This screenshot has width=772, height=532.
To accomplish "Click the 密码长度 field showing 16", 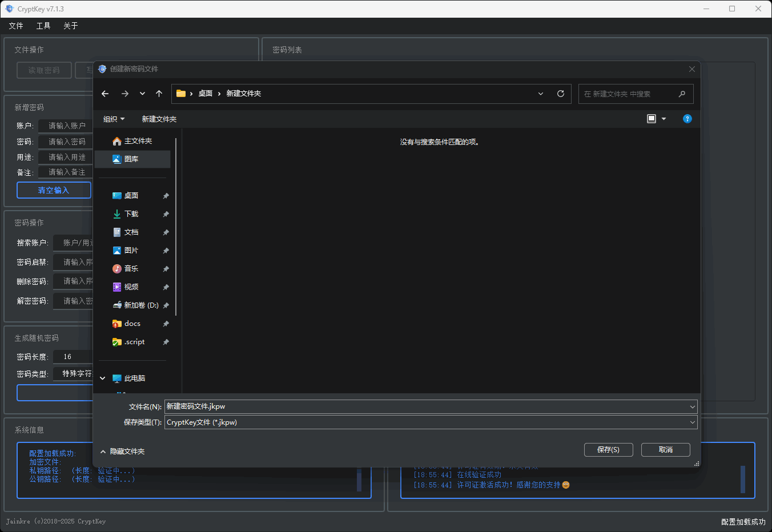I will [73, 357].
